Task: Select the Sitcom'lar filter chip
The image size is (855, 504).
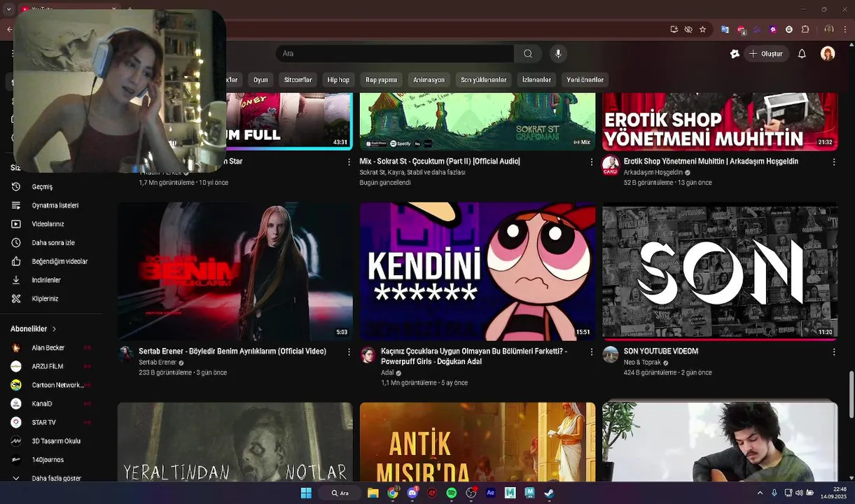Action: pyautogui.click(x=298, y=80)
